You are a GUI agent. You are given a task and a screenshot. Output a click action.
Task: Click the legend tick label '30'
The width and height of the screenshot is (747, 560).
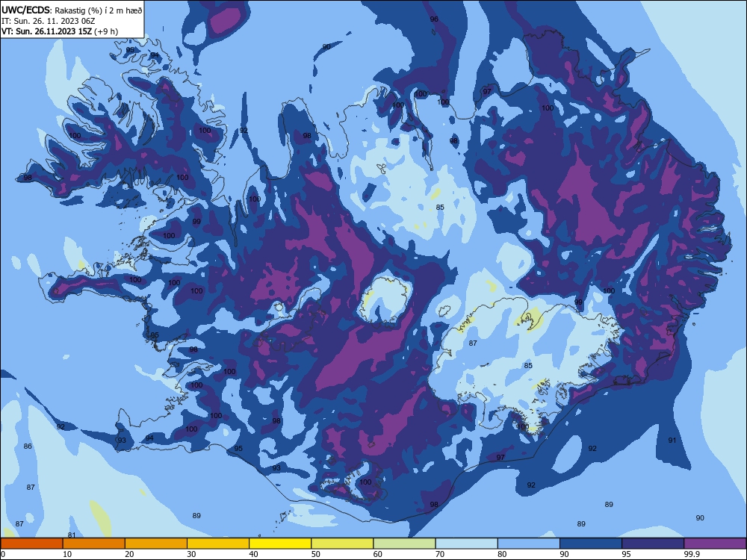[x=191, y=554]
